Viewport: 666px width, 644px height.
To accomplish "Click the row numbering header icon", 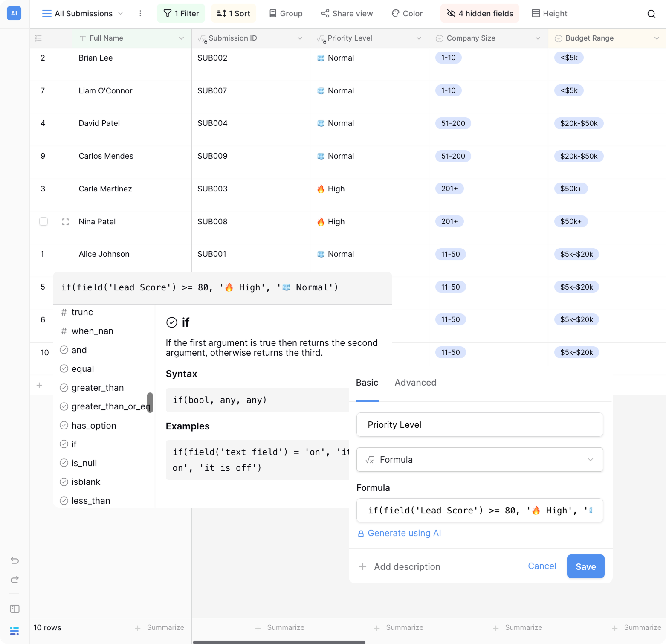I will click(38, 38).
